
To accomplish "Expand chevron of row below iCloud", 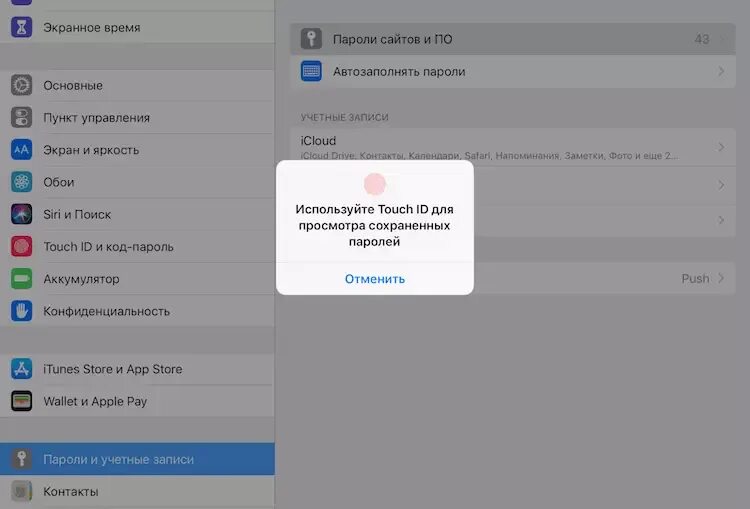I will [x=721, y=185].
